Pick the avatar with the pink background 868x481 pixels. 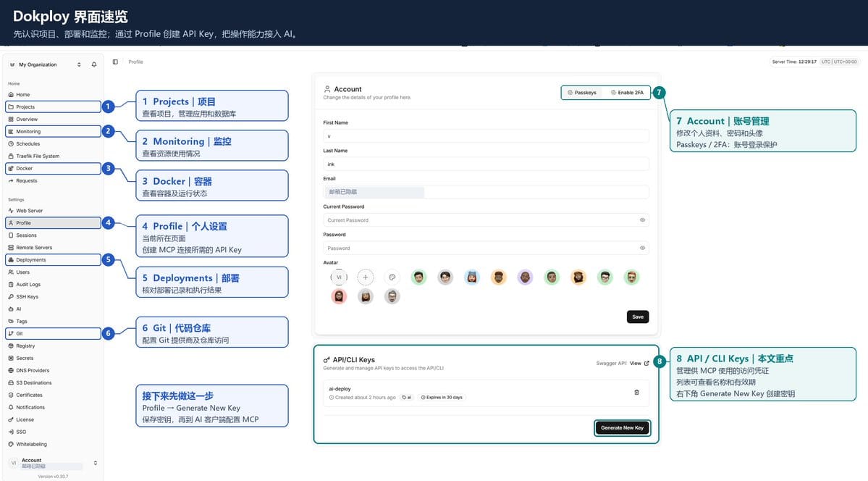tap(339, 296)
